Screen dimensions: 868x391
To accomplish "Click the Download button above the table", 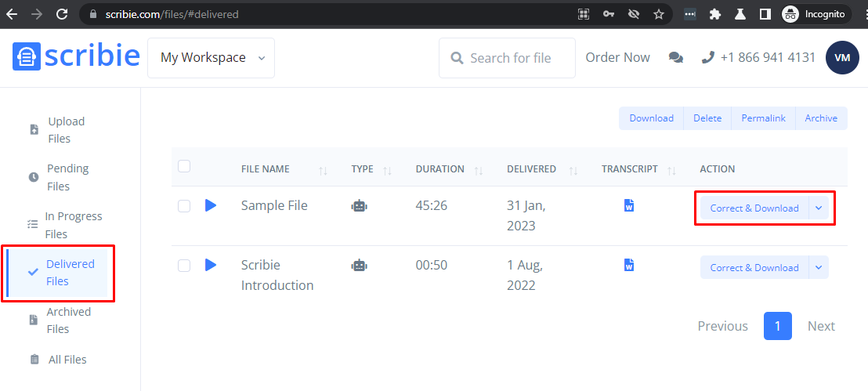I will point(652,118).
